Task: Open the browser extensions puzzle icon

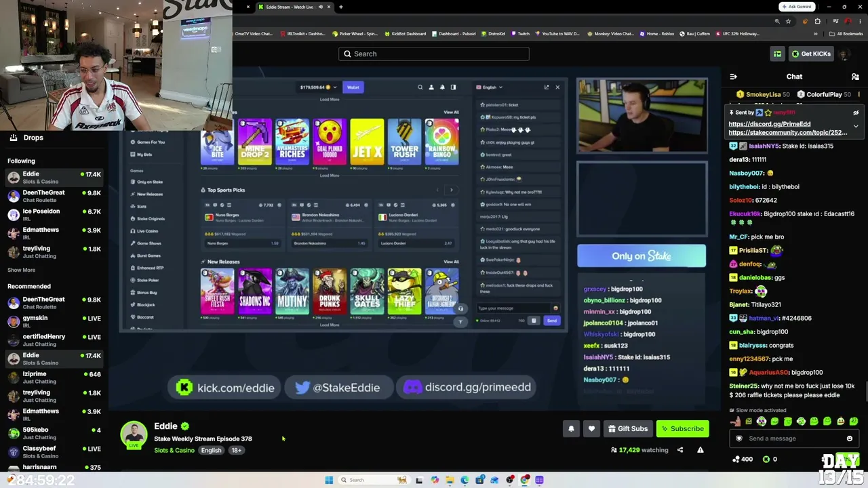Action: click(818, 21)
